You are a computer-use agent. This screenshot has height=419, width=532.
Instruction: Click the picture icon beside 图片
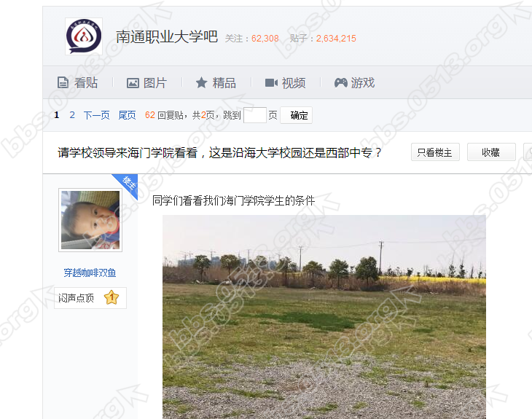point(133,83)
